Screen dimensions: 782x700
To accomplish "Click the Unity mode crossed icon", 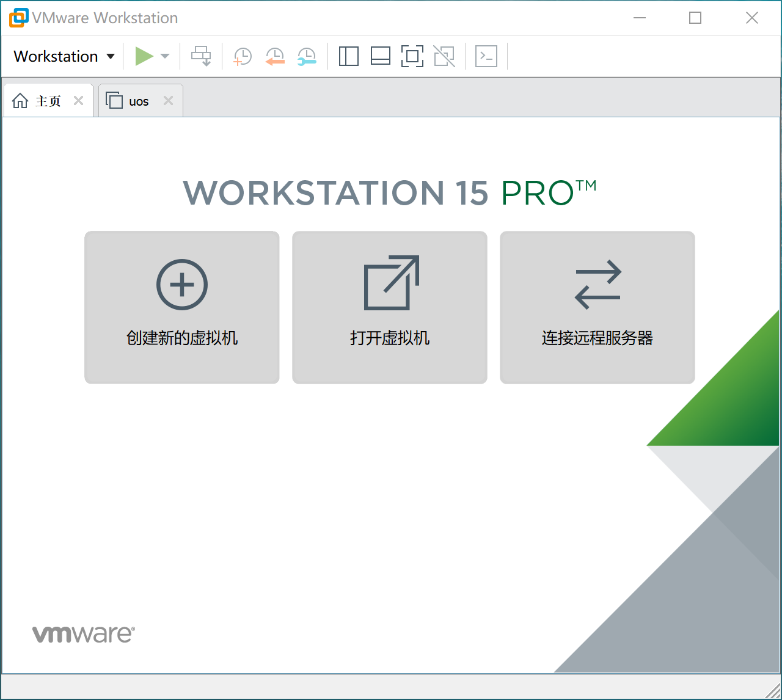I will (x=444, y=56).
